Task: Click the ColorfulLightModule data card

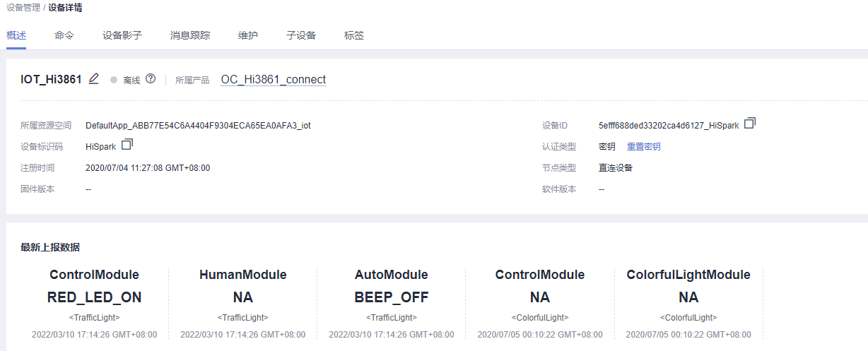Action: pos(688,297)
